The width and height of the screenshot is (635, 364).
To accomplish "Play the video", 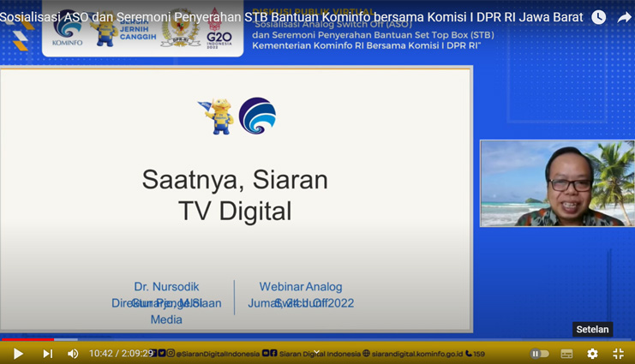I will pos(18,354).
